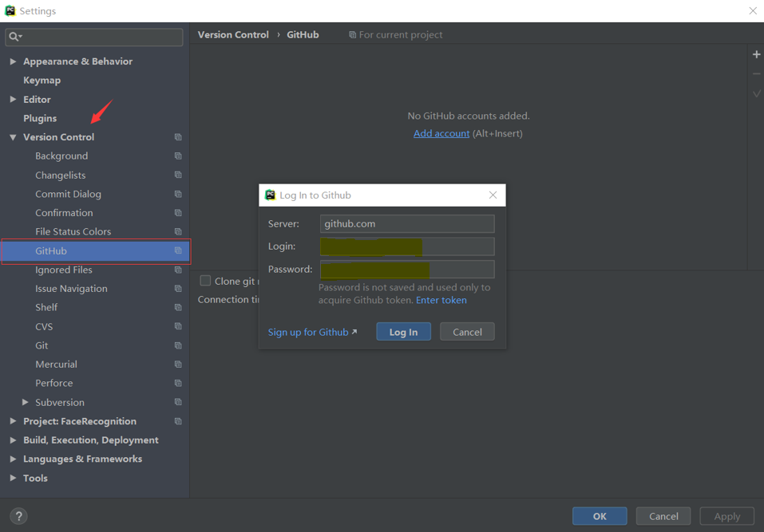
Task: Open the Mercurial settings page
Action: pos(56,364)
